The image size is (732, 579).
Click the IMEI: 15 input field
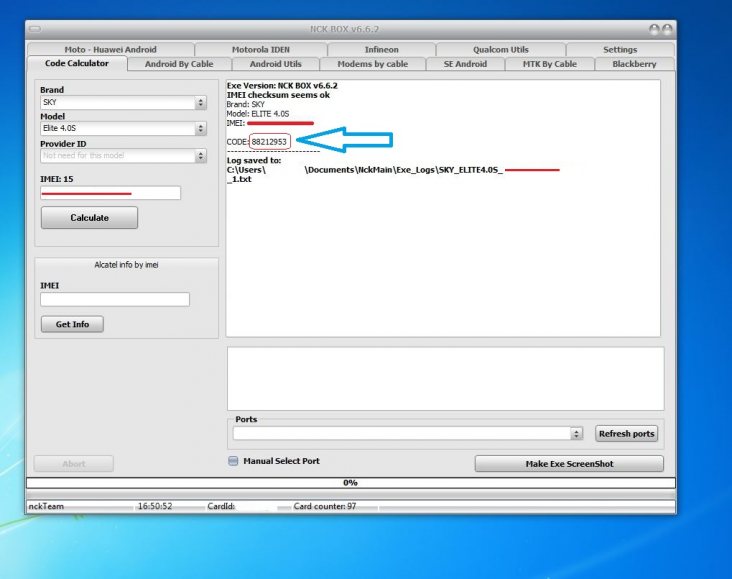click(x=111, y=193)
